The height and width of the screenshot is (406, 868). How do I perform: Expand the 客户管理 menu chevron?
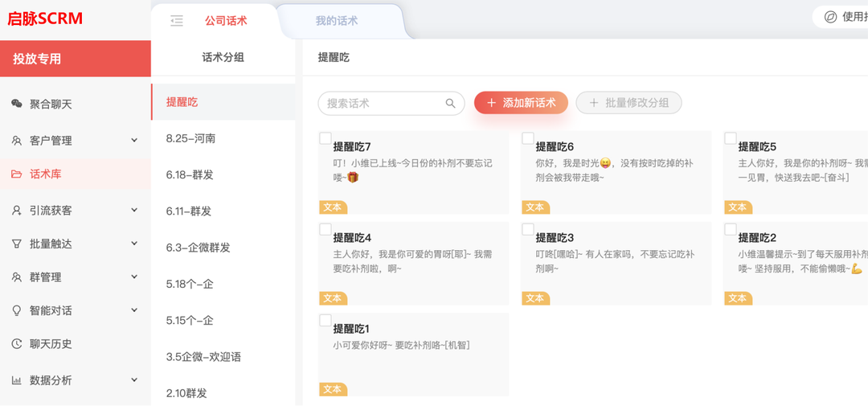coord(134,141)
